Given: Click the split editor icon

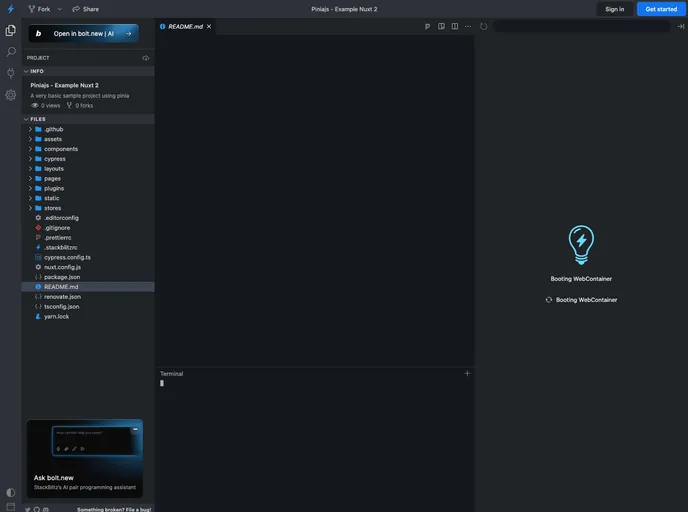Looking at the screenshot, I should coord(455,26).
